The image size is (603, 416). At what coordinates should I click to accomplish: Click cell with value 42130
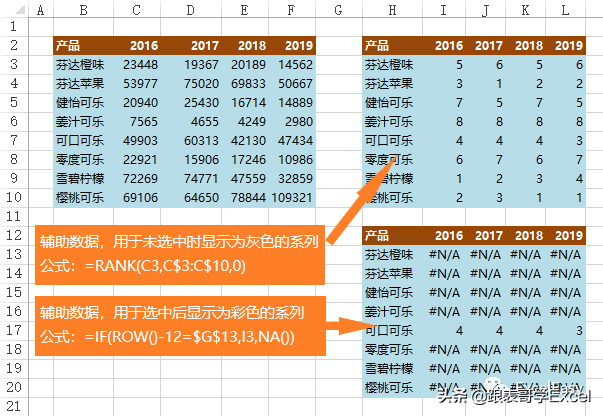[245, 141]
